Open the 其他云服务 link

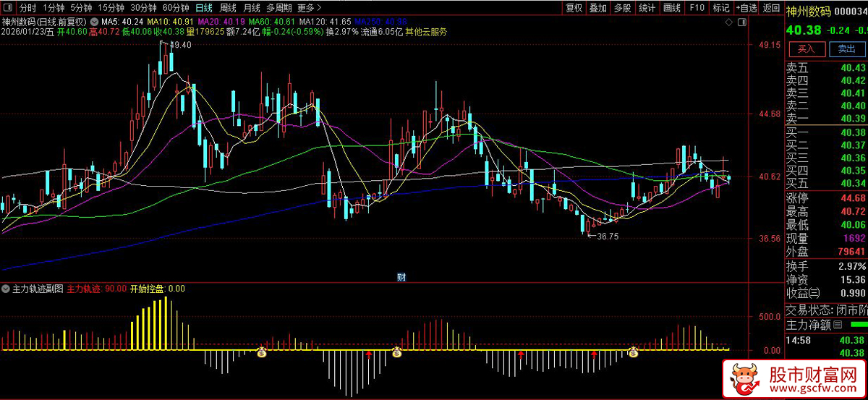(x=425, y=32)
